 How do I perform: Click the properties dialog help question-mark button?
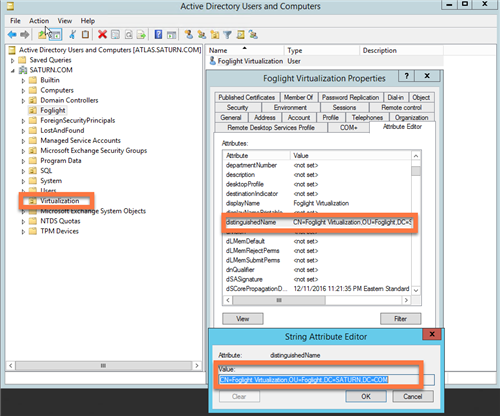tap(406, 76)
